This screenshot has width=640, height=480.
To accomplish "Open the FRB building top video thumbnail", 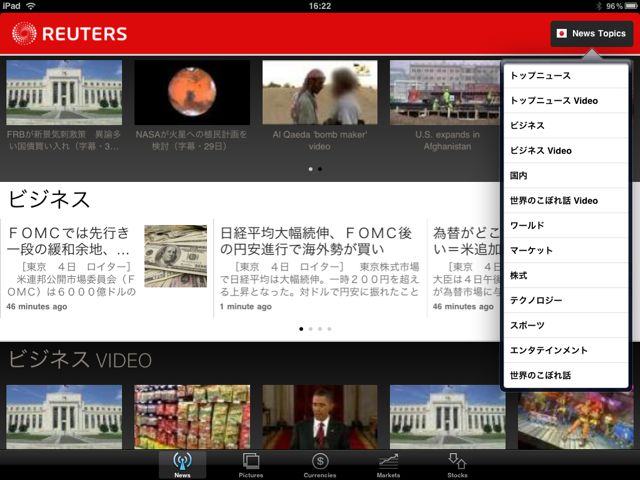I will click(64, 92).
